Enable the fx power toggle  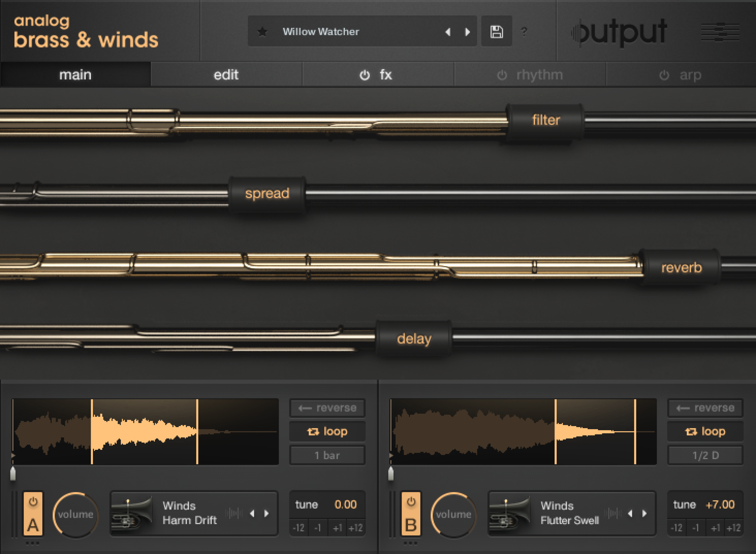point(365,75)
